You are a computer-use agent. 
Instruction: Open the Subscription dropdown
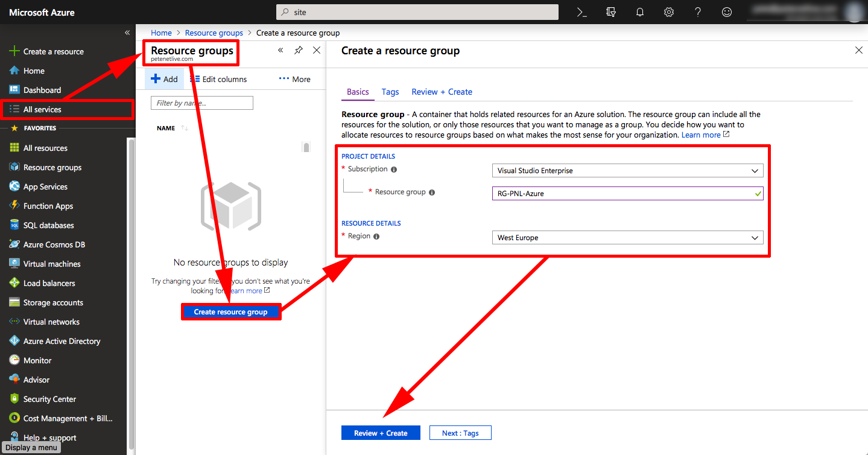click(x=628, y=171)
